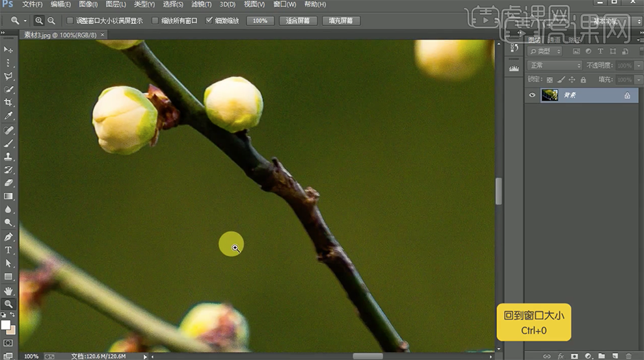The height and width of the screenshot is (360, 644).
Task: Select the Hand tool
Action: click(8, 291)
